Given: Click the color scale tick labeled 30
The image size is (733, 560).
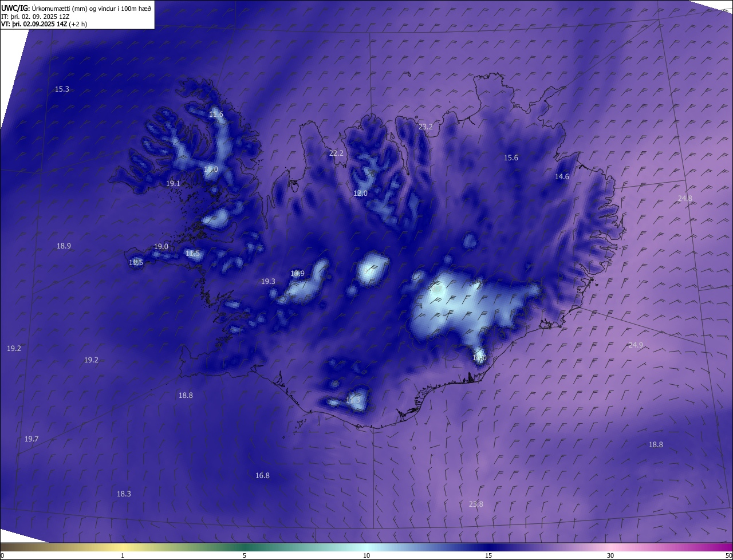Looking at the screenshot, I should [x=610, y=555].
